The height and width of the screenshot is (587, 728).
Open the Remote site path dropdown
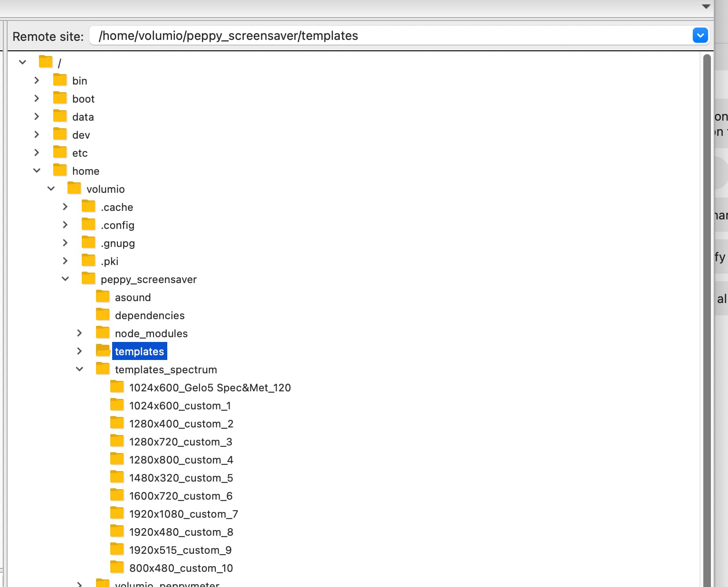(x=700, y=36)
